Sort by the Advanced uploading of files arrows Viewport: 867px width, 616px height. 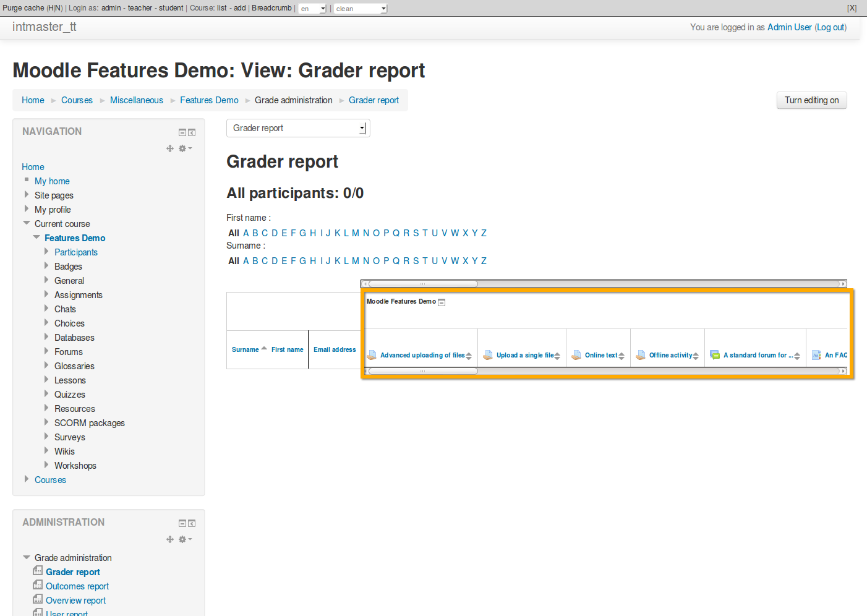(x=469, y=356)
